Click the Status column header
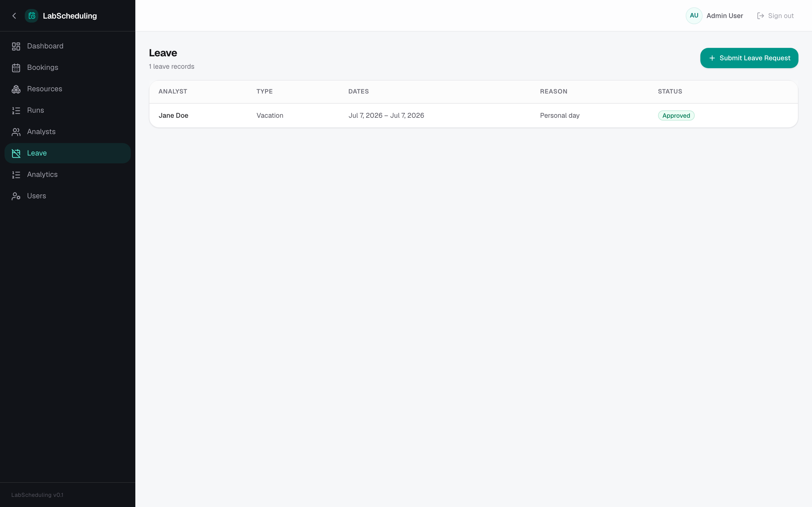 point(670,92)
